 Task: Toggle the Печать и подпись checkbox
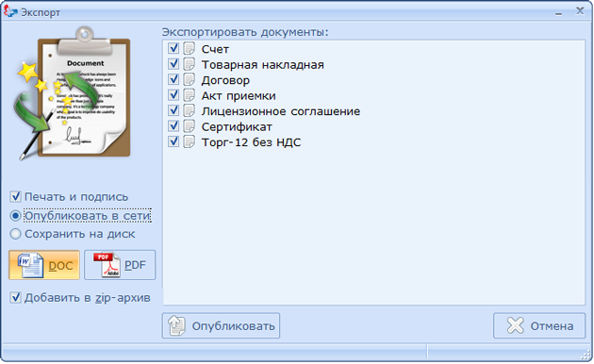pos(15,196)
